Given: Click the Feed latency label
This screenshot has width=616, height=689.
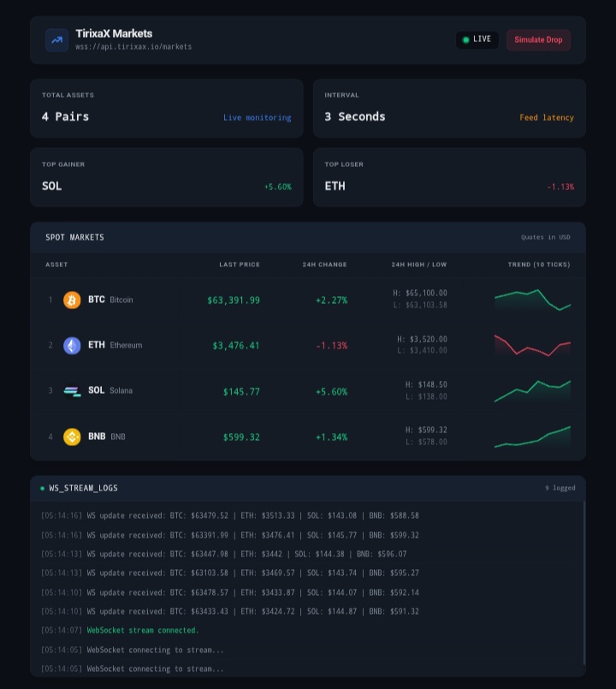Looking at the screenshot, I should pos(547,118).
